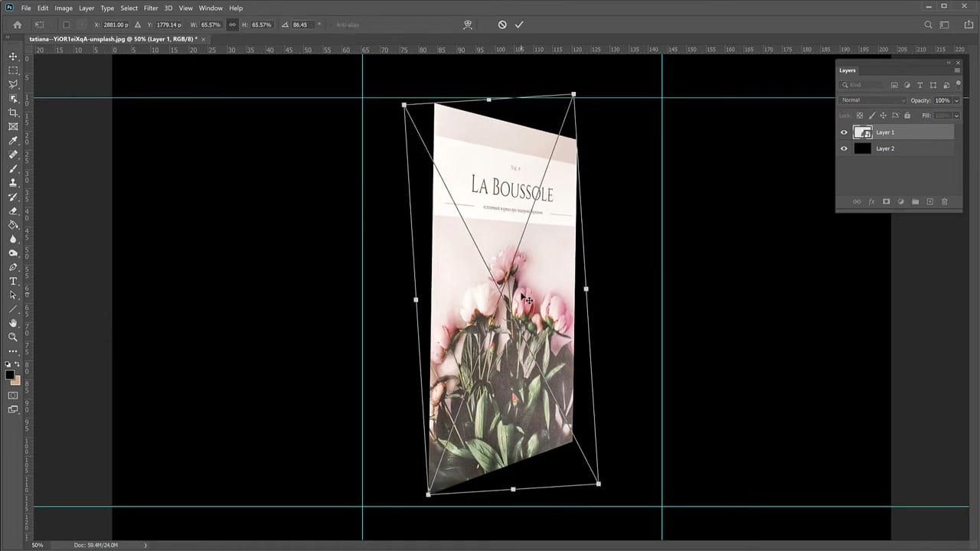This screenshot has width=980, height=551.
Task: Create new fill or adjustment layer
Action: coord(900,201)
